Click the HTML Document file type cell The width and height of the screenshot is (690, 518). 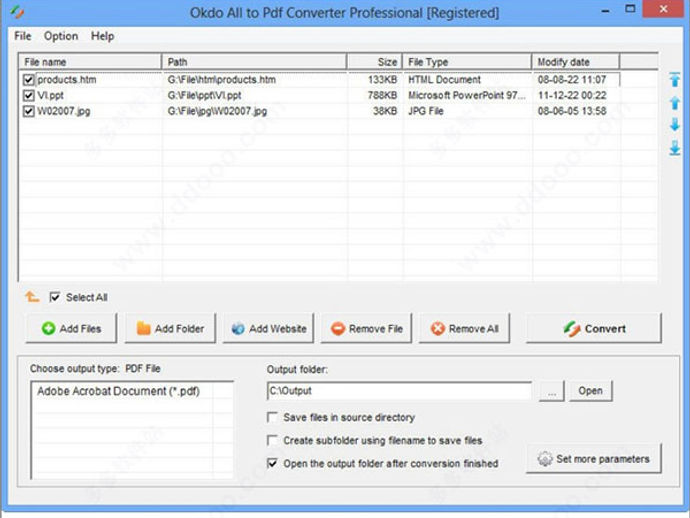click(444, 80)
